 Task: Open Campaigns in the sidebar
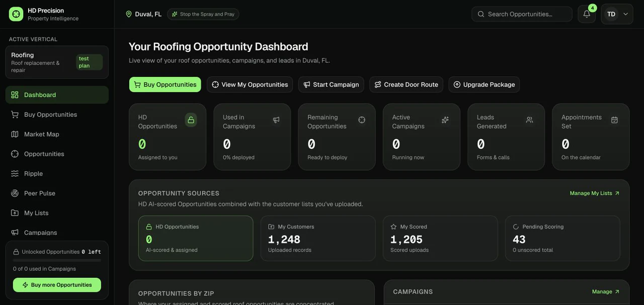[x=57, y=233]
